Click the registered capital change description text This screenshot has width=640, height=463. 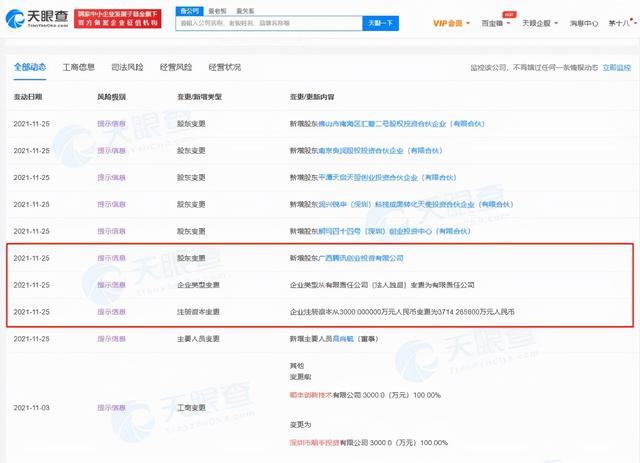[402, 312]
